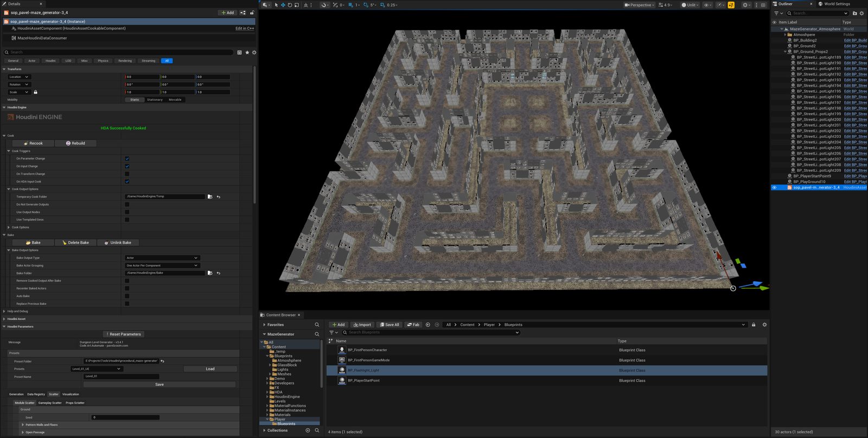
Task: Click the Rebuild button
Action: click(76, 143)
